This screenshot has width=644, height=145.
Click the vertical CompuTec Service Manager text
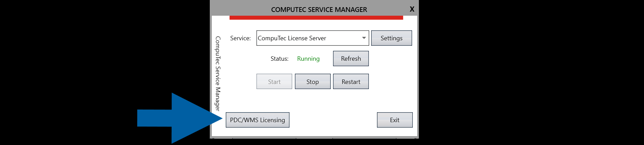tap(218, 73)
